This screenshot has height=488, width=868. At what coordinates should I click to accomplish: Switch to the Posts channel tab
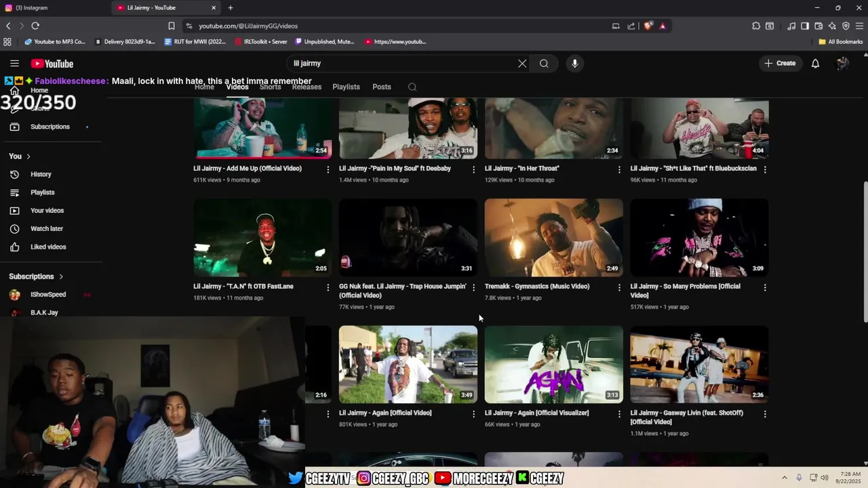[382, 87]
